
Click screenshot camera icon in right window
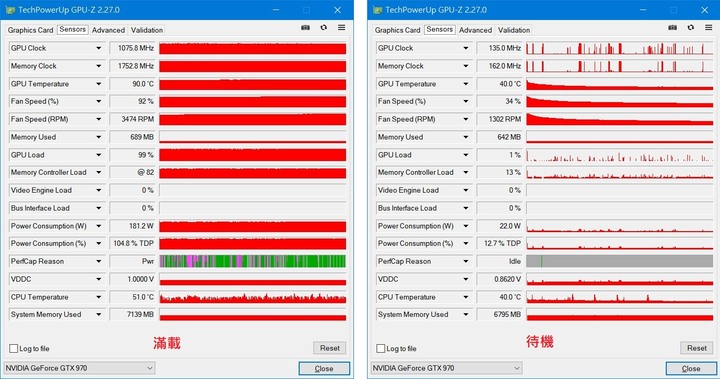pyautogui.click(x=673, y=28)
